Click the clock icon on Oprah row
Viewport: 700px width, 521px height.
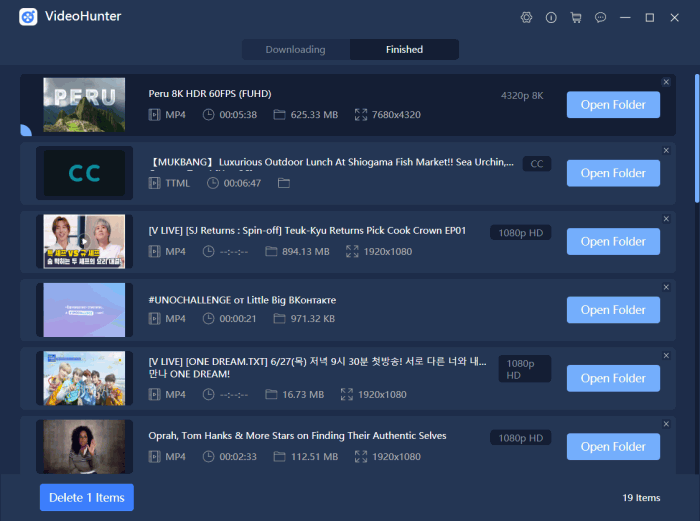(x=208, y=457)
